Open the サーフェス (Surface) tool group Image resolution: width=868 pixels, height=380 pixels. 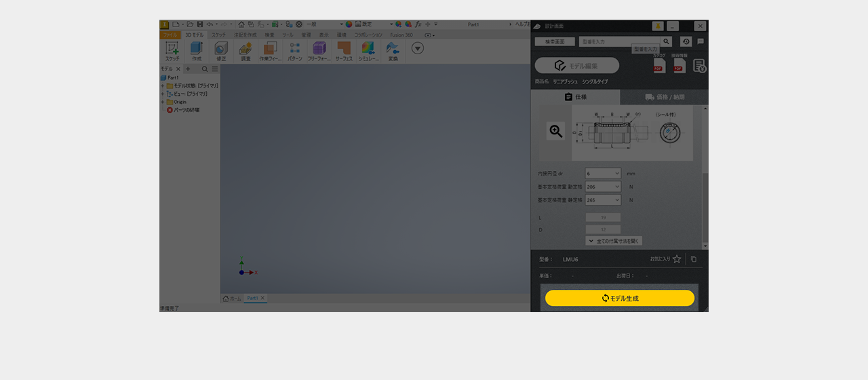pyautogui.click(x=344, y=49)
